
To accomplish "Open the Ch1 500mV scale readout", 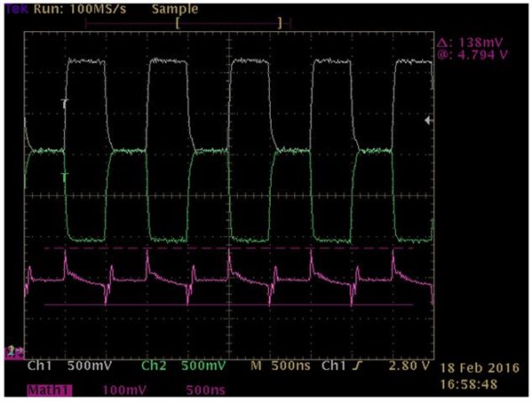I will (89, 366).
